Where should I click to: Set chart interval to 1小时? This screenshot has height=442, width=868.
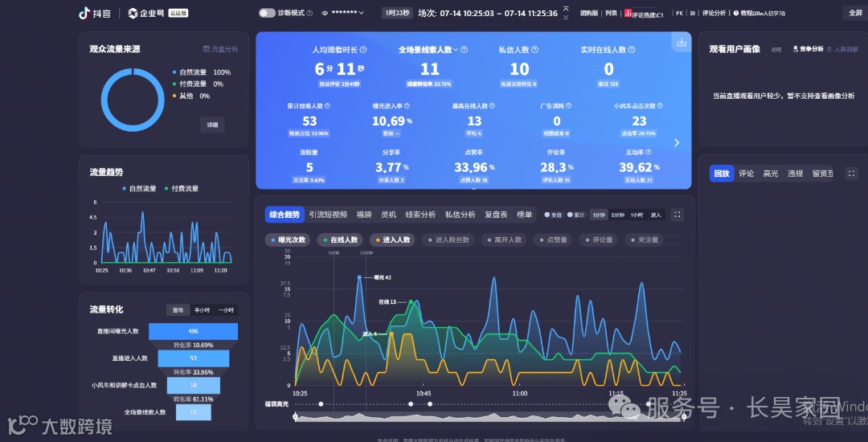click(637, 215)
